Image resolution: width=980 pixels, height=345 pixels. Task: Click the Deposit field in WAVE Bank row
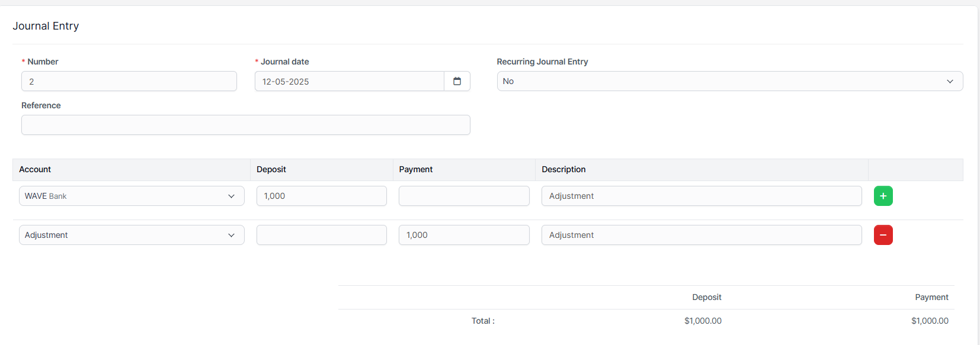pyautogui.click(x=321, y=196)
